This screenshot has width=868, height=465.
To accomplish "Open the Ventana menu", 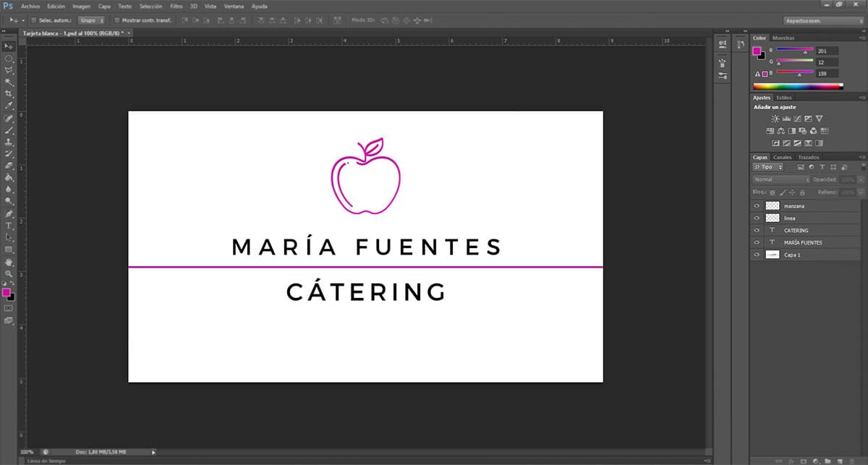I will [234, 6].
